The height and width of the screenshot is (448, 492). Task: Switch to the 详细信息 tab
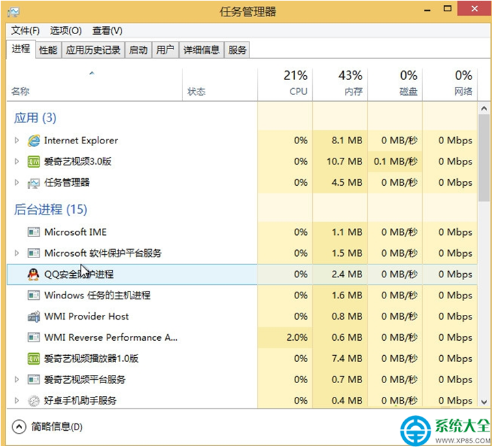click(202, 50)
